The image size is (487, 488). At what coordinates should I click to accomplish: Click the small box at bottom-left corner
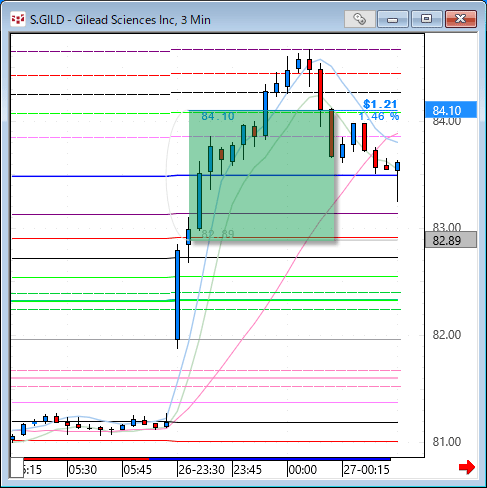17,467
